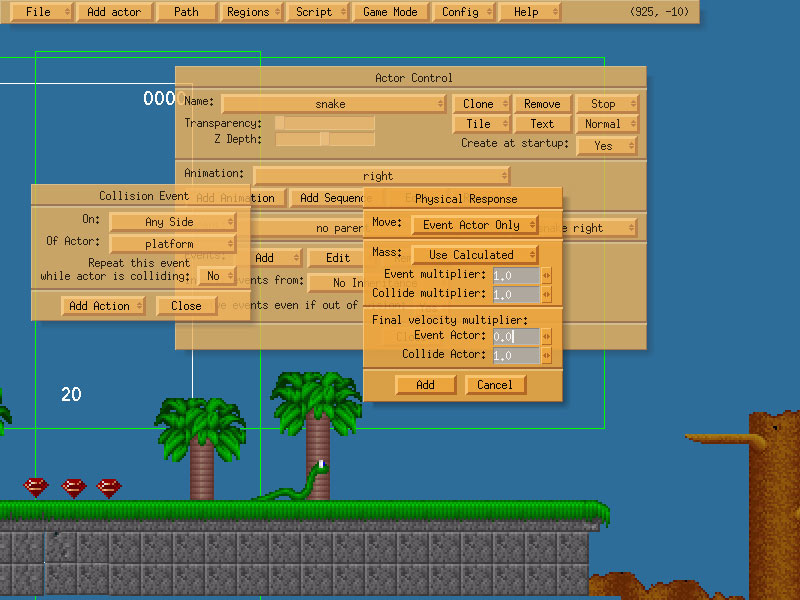
Task: Open the File menu
Action: tap(41, 12)
